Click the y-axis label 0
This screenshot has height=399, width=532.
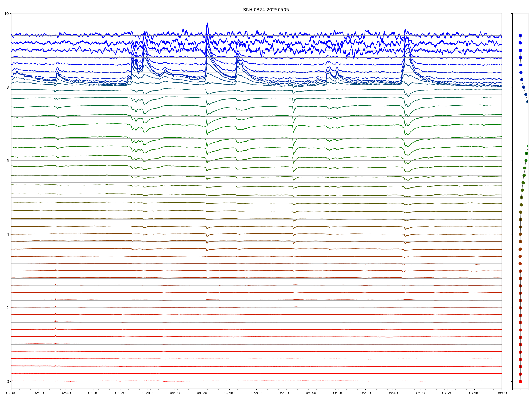click(7, 381)
